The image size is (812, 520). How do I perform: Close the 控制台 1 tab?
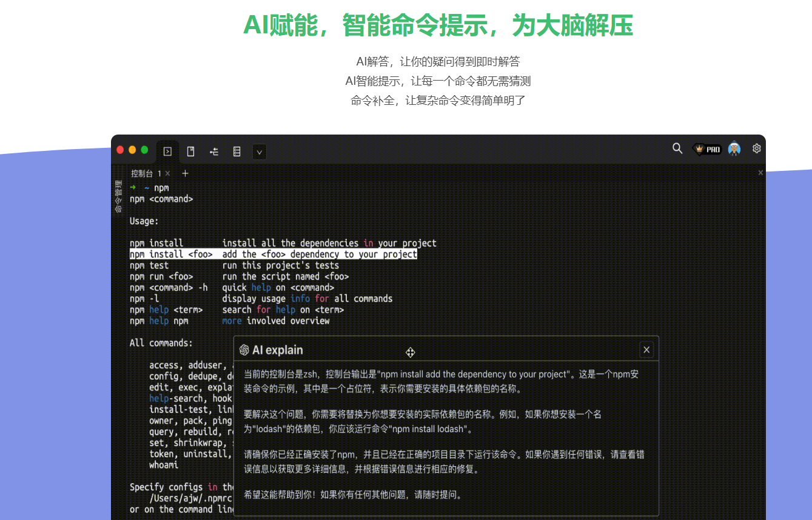point(168,174)
